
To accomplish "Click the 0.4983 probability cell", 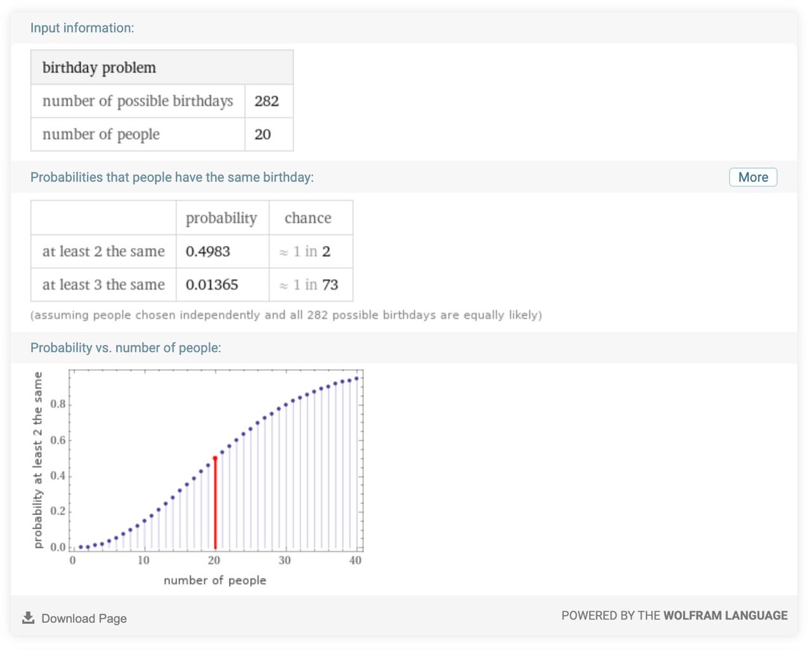I will pos(223,252).
